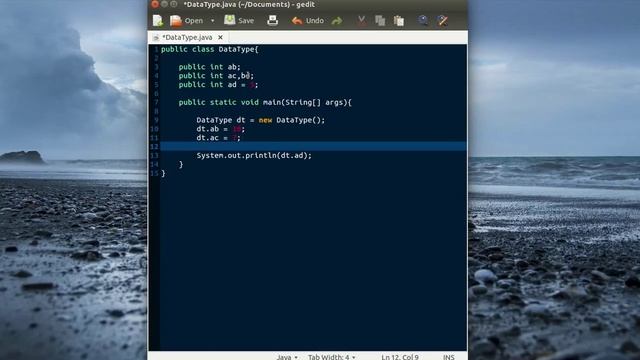Copy the selected text

click(380, 20)
